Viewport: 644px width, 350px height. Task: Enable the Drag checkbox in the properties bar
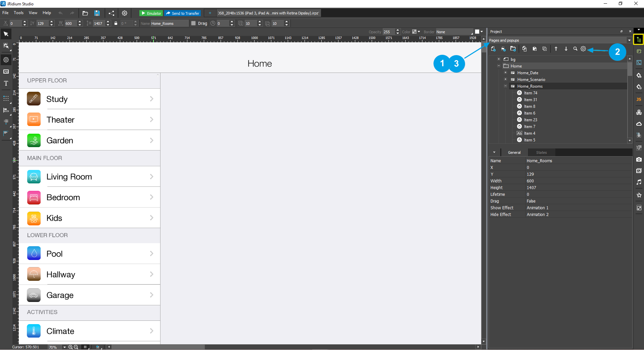click(x=193, y=23)
